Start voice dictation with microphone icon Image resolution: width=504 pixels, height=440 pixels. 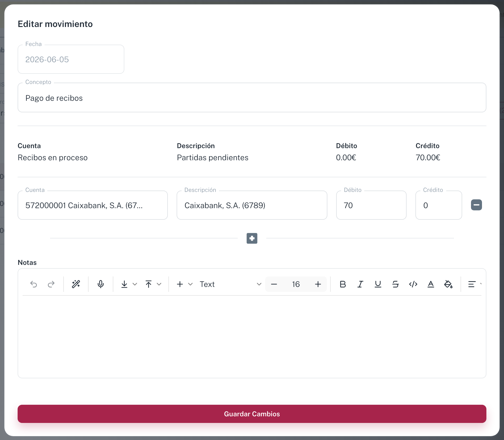(101, 284)
